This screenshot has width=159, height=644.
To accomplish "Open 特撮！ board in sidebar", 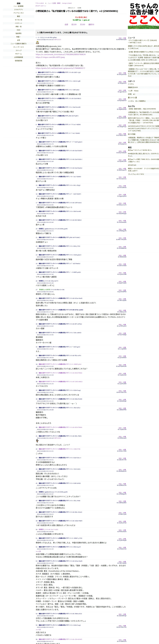I will coord(18,37).
